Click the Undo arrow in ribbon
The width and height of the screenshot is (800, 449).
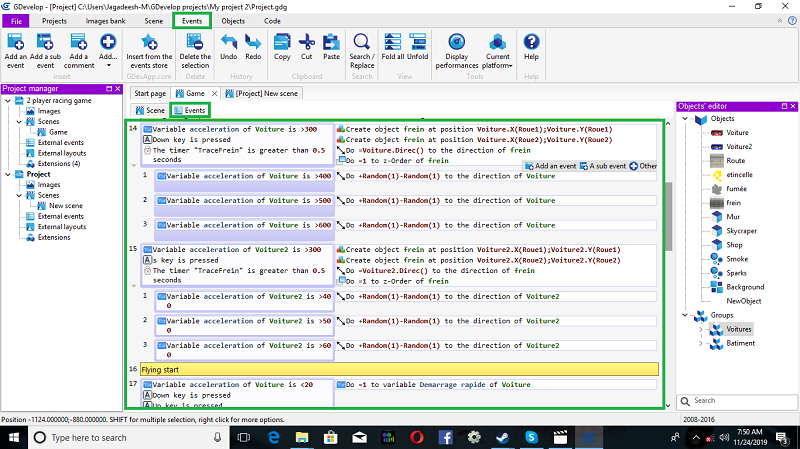coord(228,43)
